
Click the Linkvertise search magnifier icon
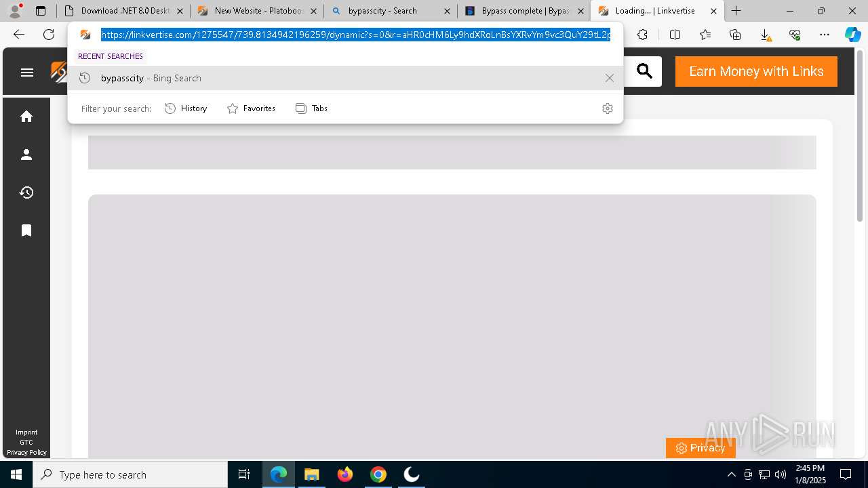click(x=644, y=71)
